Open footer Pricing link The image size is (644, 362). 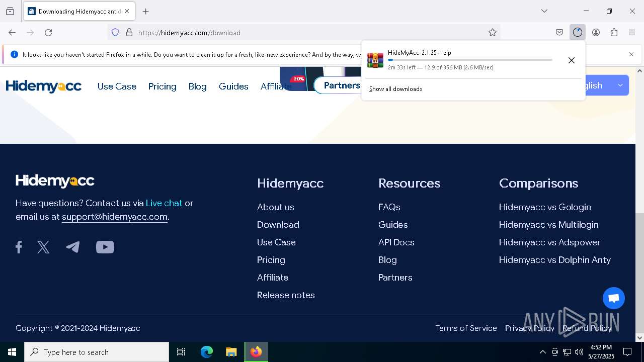(x=271, y=260)
